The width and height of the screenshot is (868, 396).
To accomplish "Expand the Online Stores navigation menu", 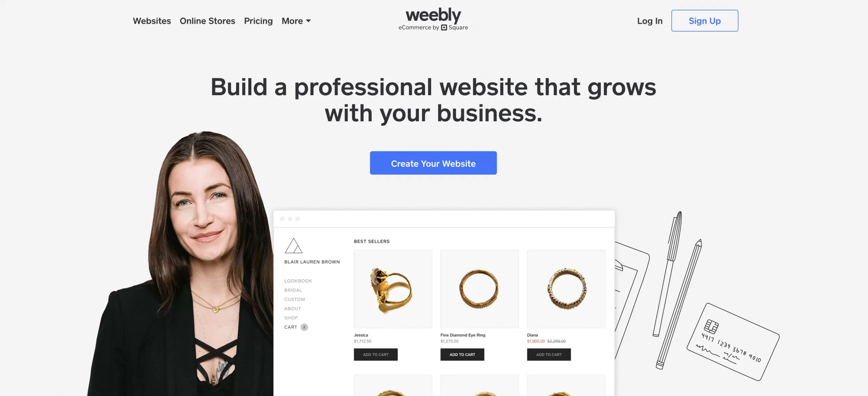I will pyautogui.click(x=207, y=20).
